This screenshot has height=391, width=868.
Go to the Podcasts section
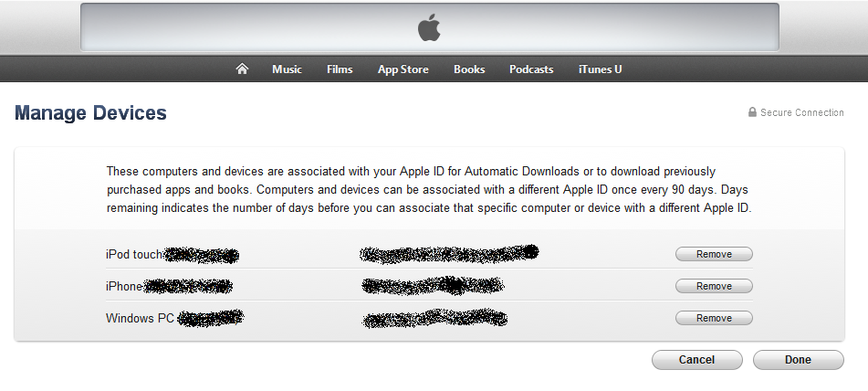[531, 69]
